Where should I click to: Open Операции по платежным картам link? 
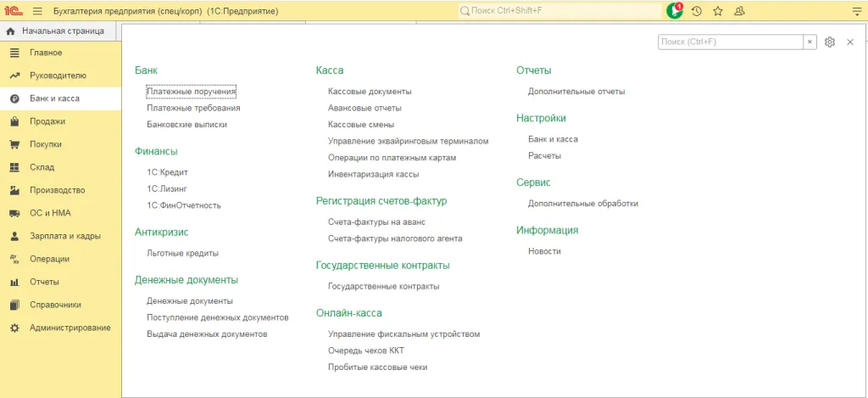tap(392, 158)
